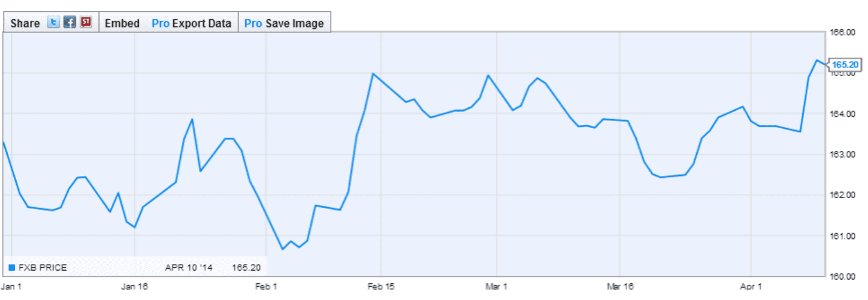Screen dimensions: 868x300
Task: Click the 164.00 price axis label
Action: coord(845,114)
